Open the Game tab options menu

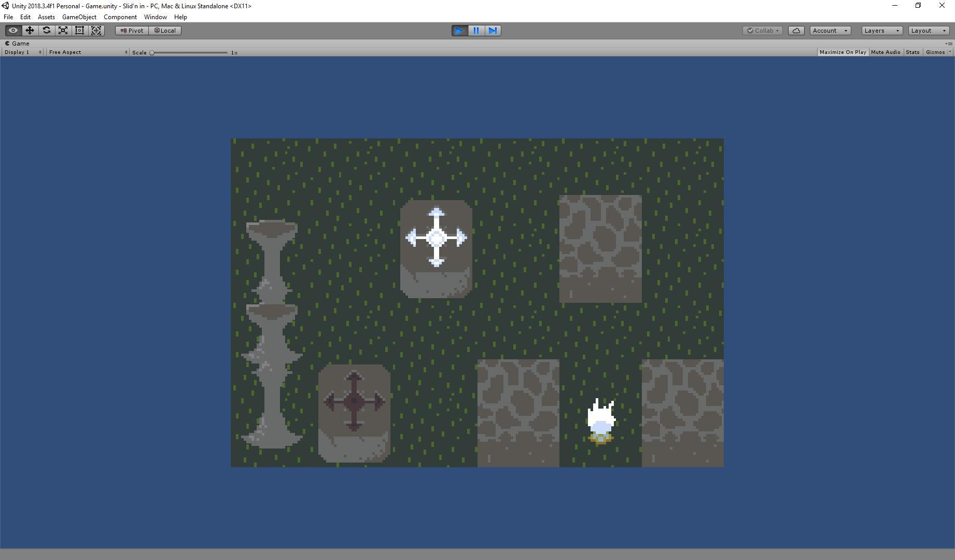tap(949, 44)
